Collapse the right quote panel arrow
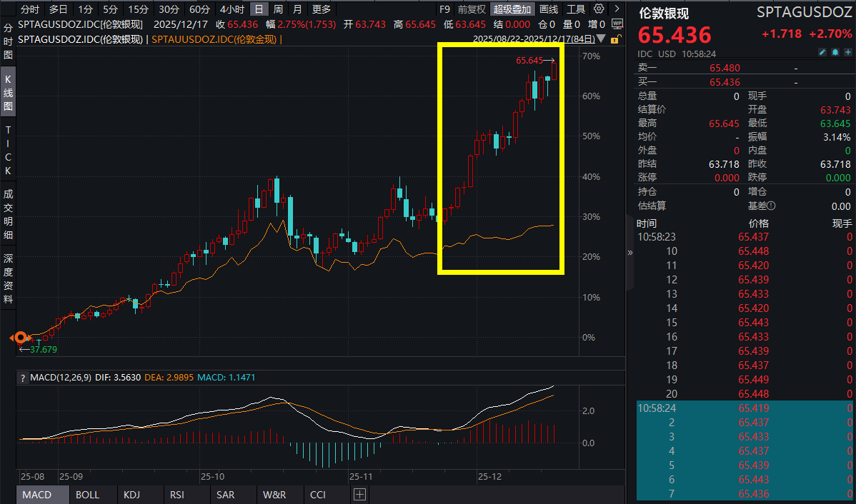This screenshot has height=504, width=856. click(x=630, y=252)
